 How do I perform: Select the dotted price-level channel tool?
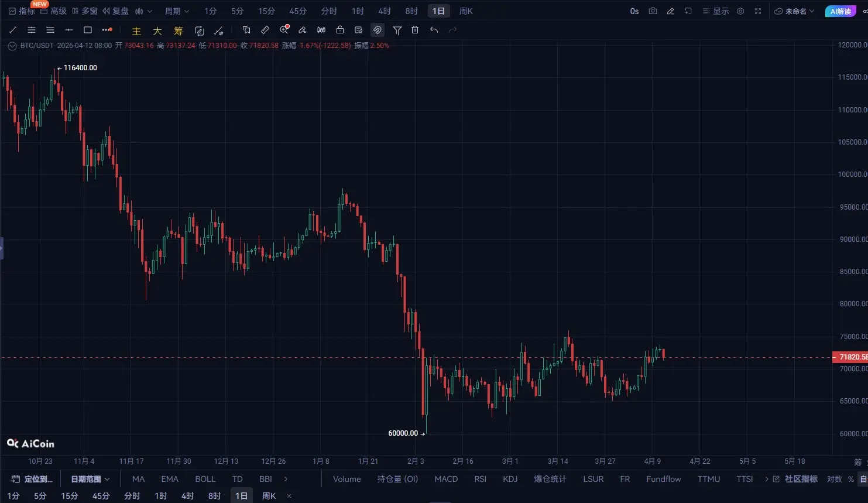pos(32,30)
